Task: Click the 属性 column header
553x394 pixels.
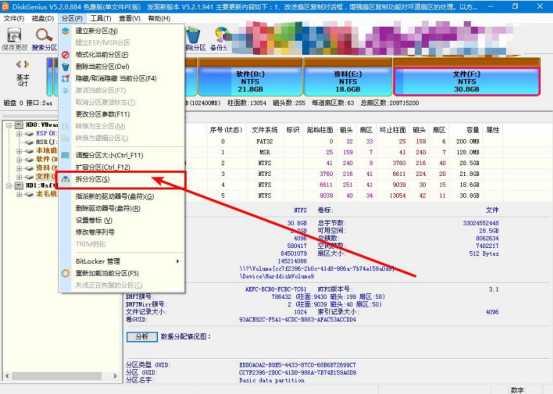Action: click(493, 130)
